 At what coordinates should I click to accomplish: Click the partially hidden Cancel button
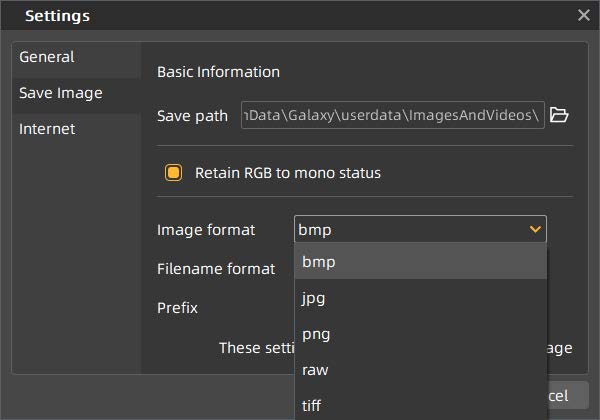pos(563,396)
